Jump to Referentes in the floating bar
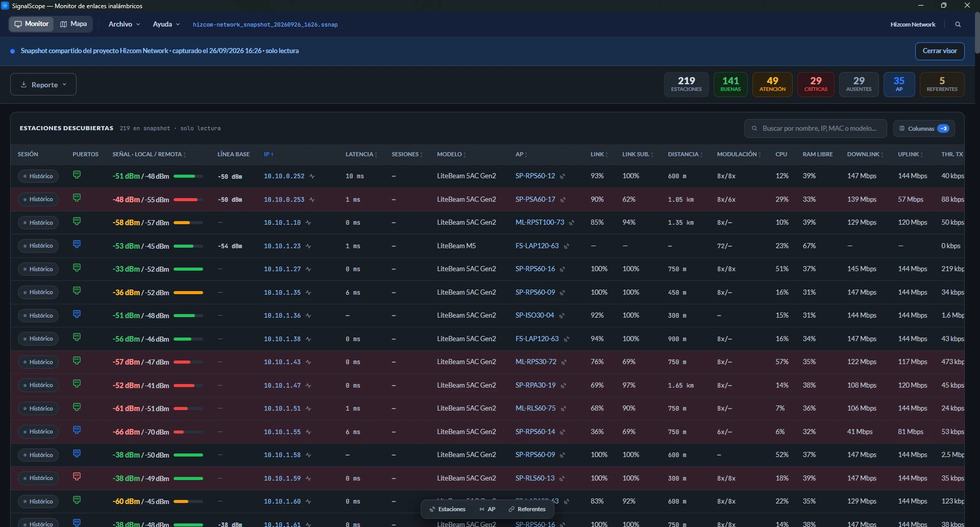Viewport: 980px width, 527px height. click(527, 509)
